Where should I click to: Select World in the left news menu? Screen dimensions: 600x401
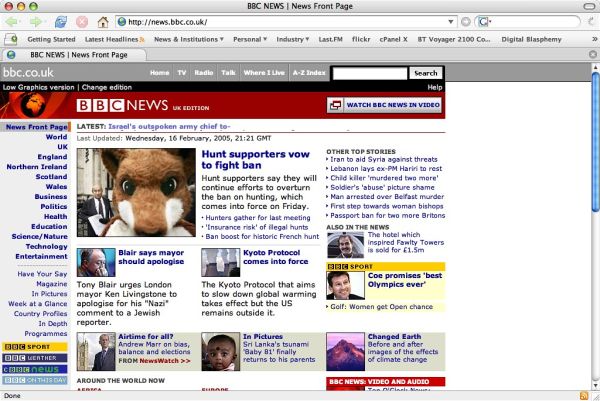pyautogui.click(x=56, y=137)
